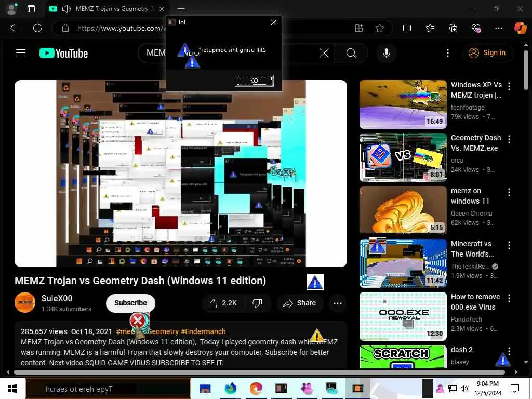Screen dimensions: 532x399
Task: Open File Explorer from taskbar
Action: pyautogui.click(x=205, y=389)
